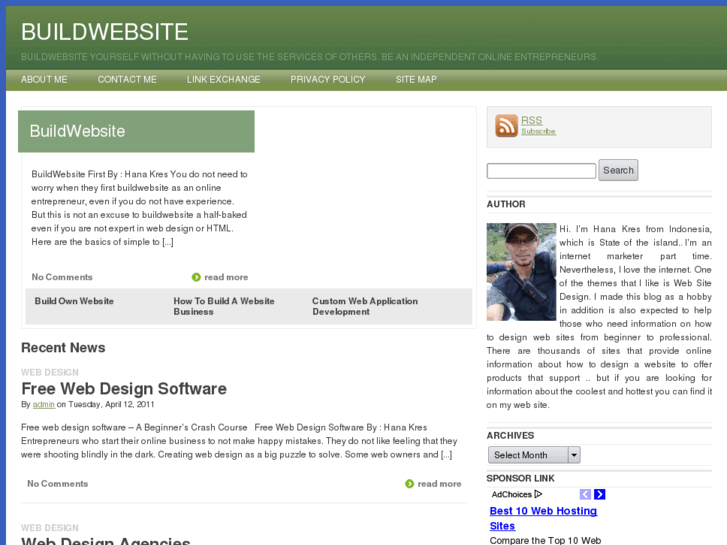Select How To Build A Website Business
Screen dimensions: 727x545
pyautogui.click(x=224, y=306)
